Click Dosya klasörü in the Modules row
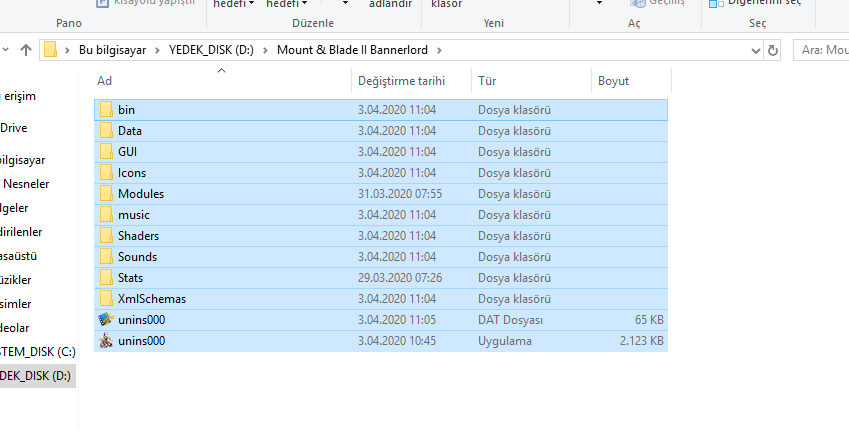 [x=514, y=194]
